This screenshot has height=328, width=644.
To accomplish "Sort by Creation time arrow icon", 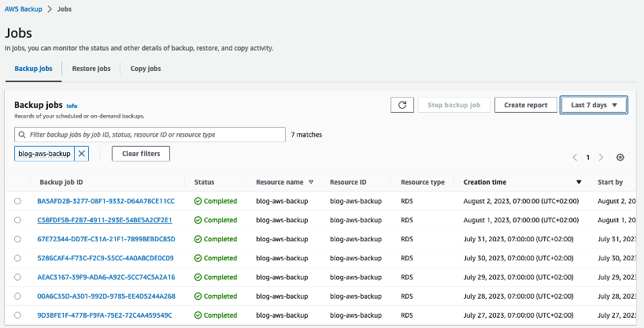I will pyautogui.click(x=579, y=182).
